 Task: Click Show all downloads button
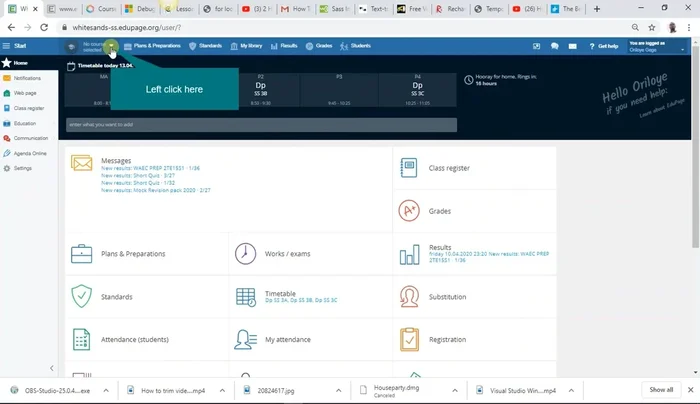point(661,389)
